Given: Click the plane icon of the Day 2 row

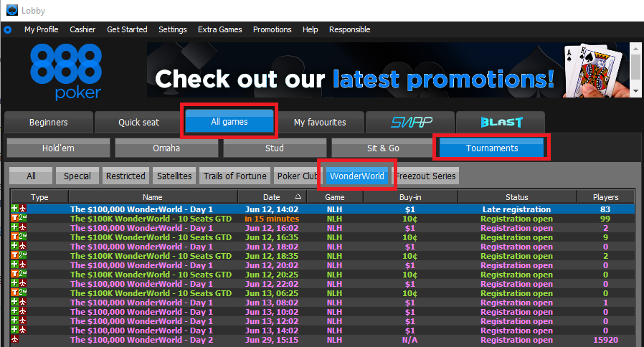Looking at the screenshot, I should pos(15,340).
